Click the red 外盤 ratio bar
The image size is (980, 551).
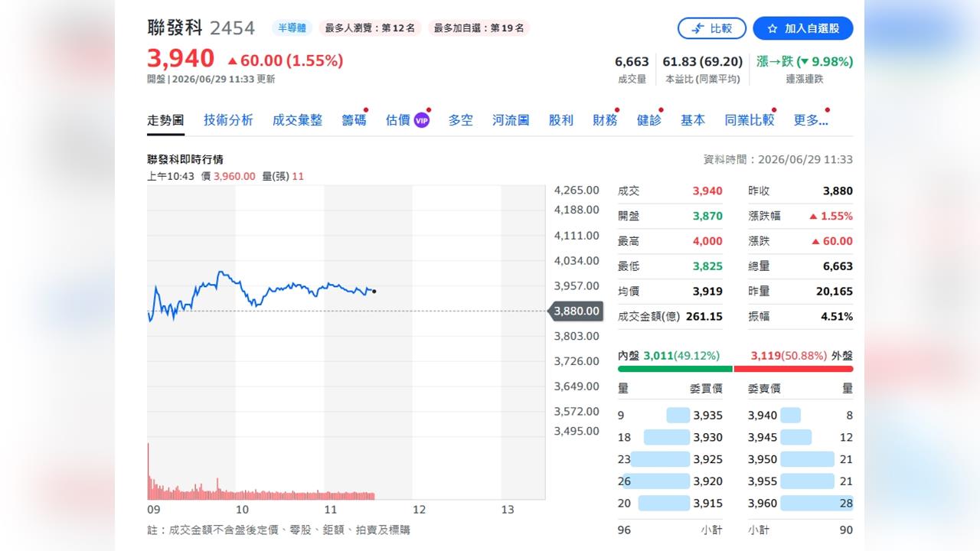[x=794, y=369]
